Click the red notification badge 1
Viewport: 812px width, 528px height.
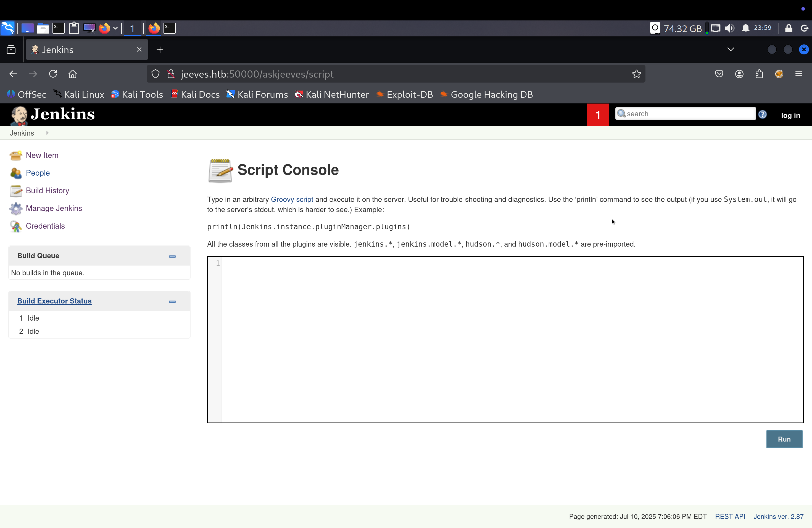click(x=598, y=115)
